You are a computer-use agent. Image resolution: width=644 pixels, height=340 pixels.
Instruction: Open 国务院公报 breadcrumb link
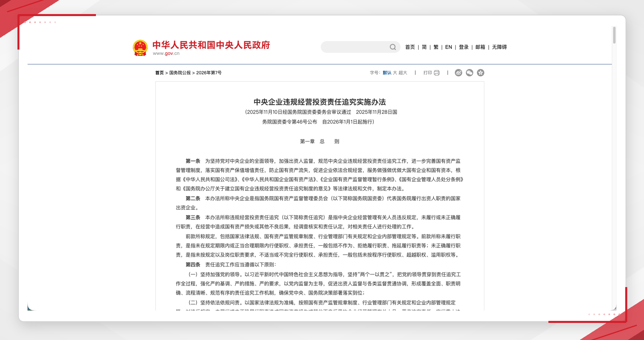[180, 73]
